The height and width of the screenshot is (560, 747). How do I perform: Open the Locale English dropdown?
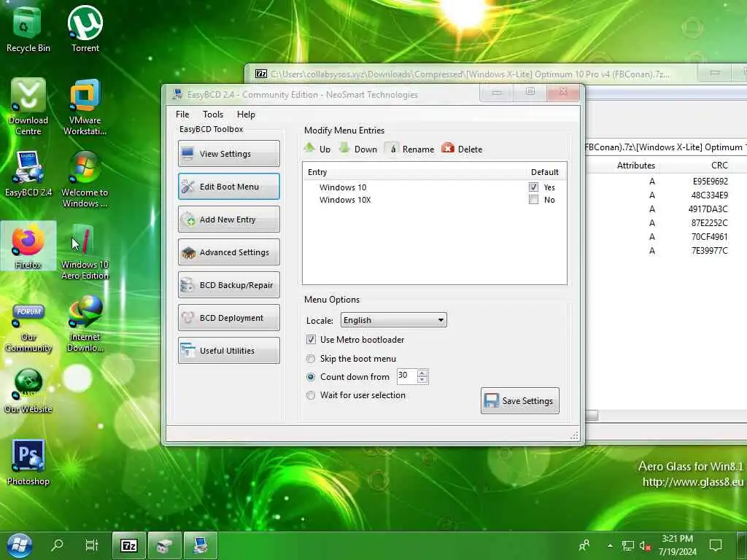393,320
